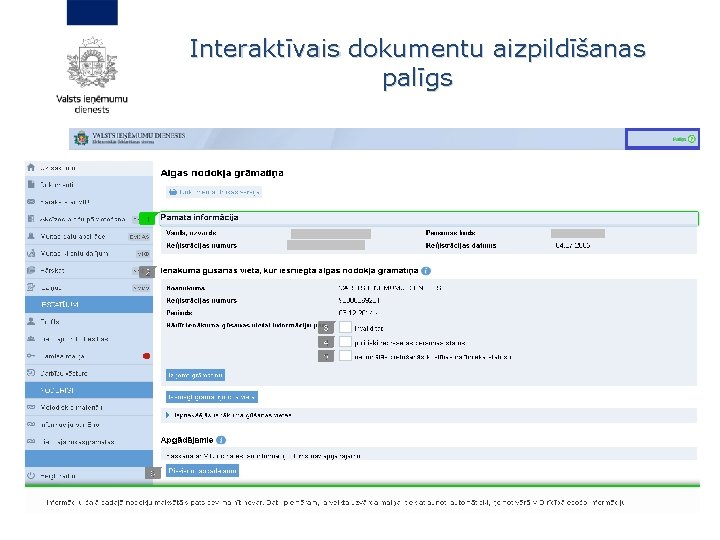Screen dimensions: 720x540
Task: Open the Profils sidebar item
Action: click(89, 321)
